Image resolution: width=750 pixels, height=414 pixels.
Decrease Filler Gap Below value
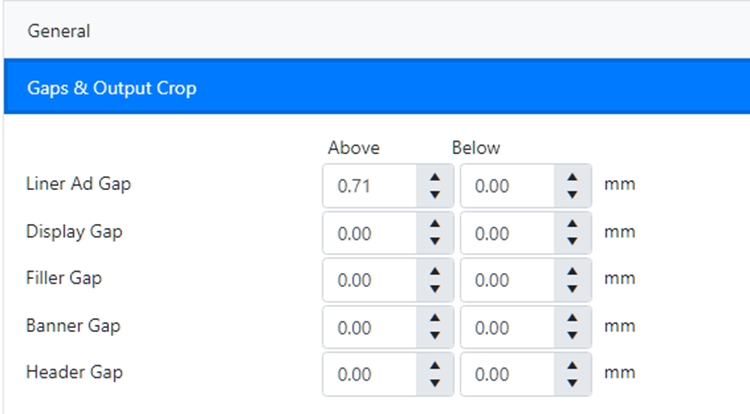coord(572,288)
